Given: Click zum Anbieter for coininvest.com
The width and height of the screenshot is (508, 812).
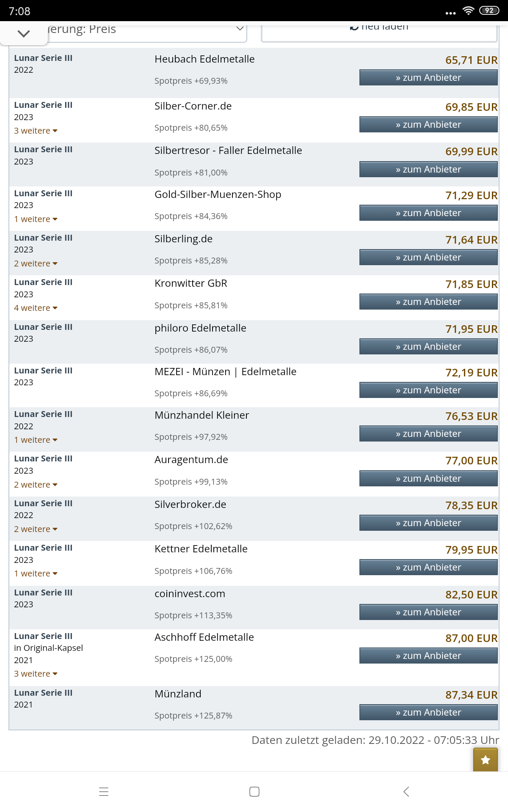Looking at the screenshot, I should (428, 612).
